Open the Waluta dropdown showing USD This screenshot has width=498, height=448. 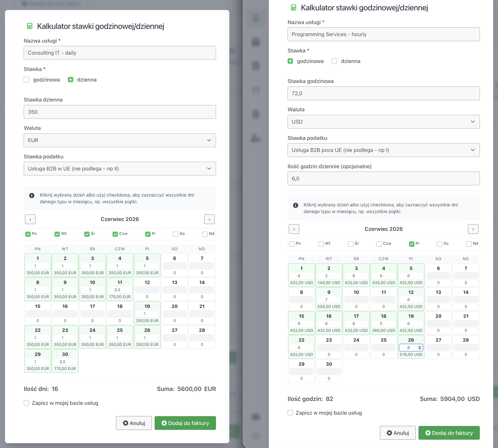[383, 122]
